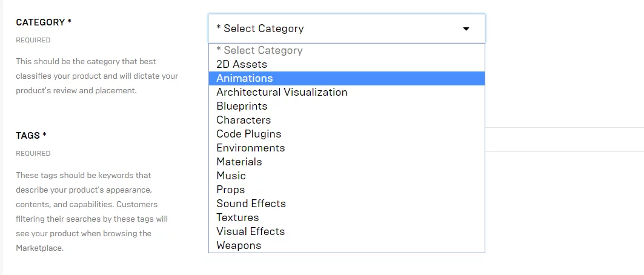Select Weapons from the list
The height and width of the screenshot is (275, 644).
pos(239,245)
